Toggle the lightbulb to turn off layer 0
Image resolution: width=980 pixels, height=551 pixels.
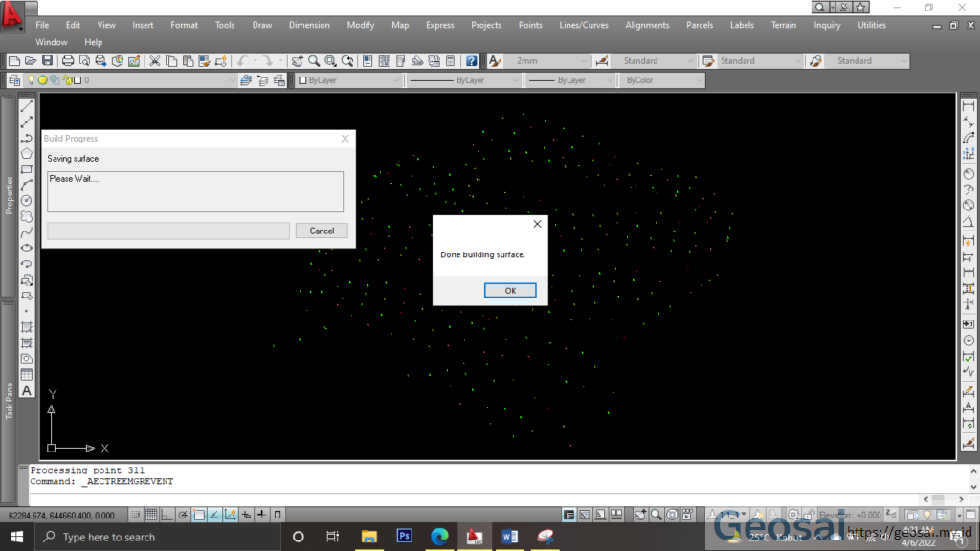pyautogui.click(x=32, y=80)
